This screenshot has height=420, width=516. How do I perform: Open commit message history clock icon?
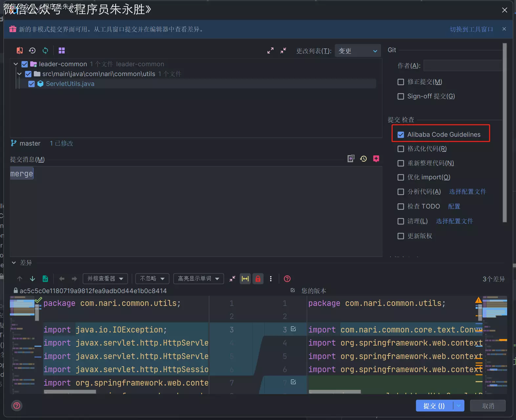click(x=363, y=159)
